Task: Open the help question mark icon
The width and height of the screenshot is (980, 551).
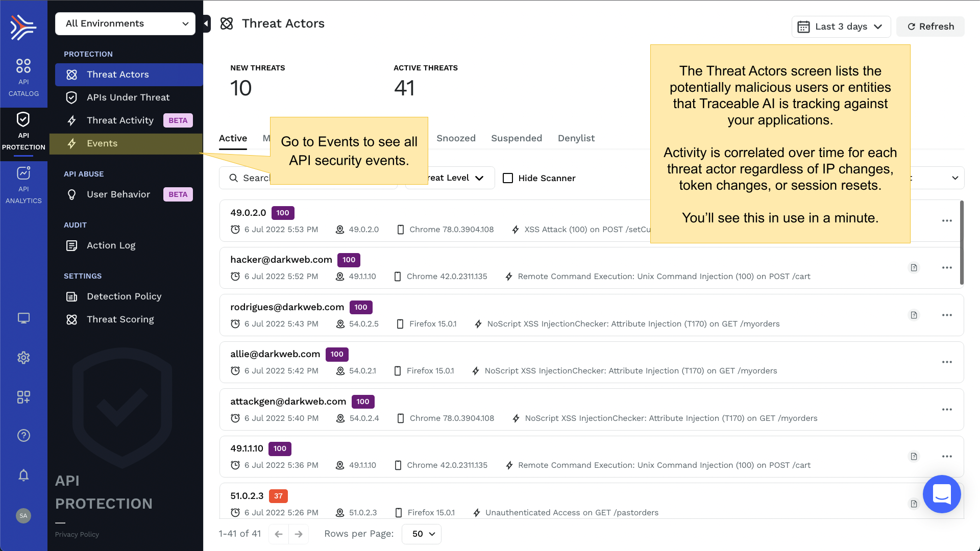Action: tap(23, 435)
